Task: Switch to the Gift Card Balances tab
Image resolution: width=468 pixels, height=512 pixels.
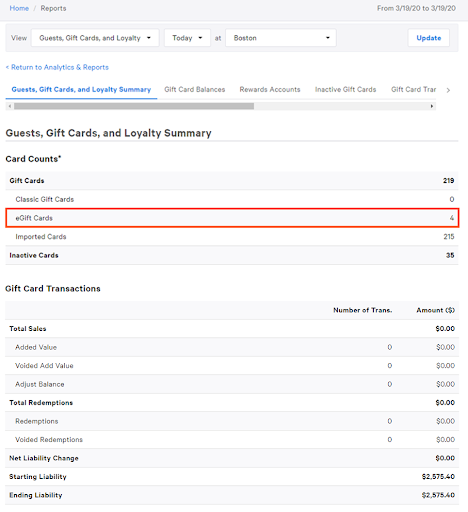Action: (x=195, y=89)
